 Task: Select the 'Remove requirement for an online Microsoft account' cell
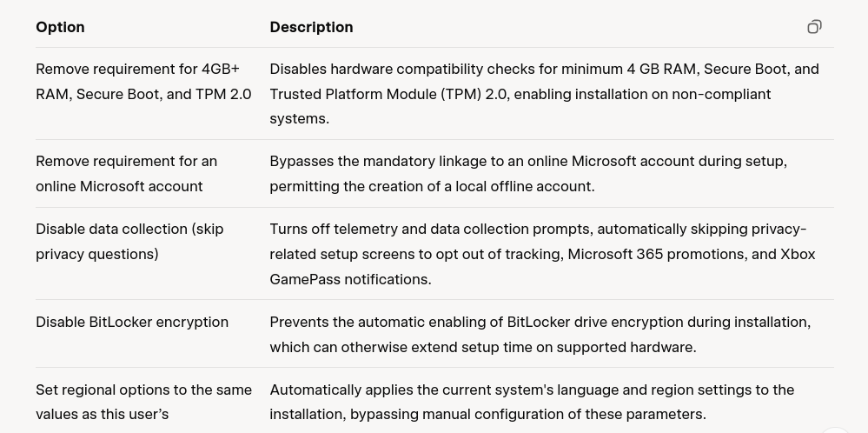point(126,174)
